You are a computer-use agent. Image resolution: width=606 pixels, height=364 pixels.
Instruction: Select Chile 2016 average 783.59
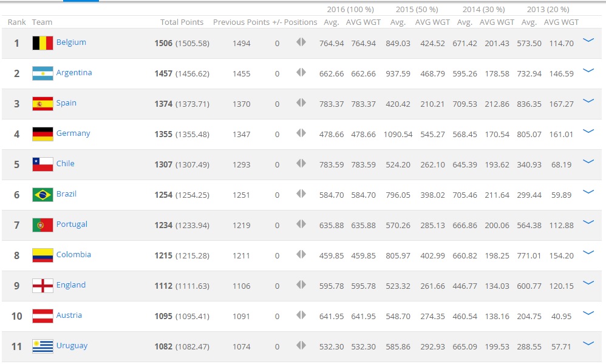332,164
